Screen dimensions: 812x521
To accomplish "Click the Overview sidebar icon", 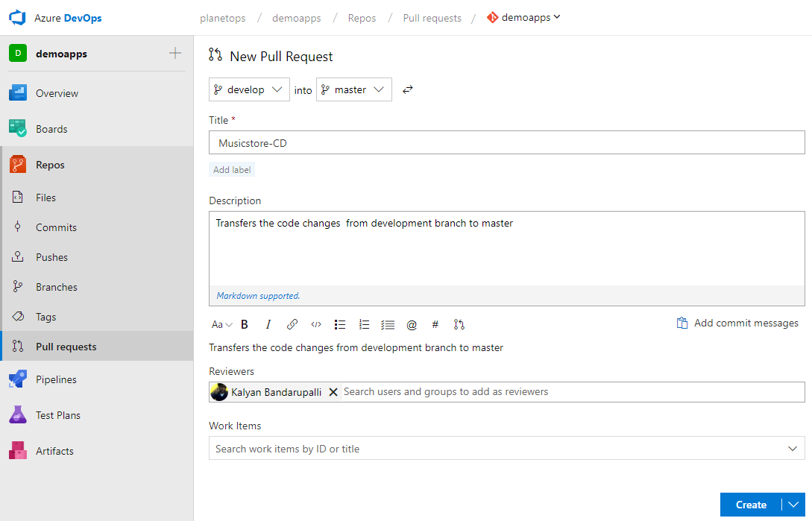I will 18,93.
